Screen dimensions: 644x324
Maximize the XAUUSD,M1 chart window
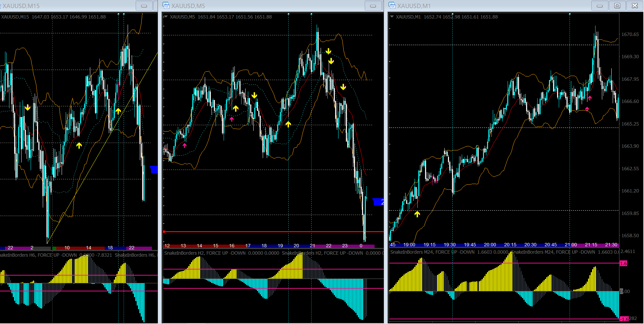617,6
